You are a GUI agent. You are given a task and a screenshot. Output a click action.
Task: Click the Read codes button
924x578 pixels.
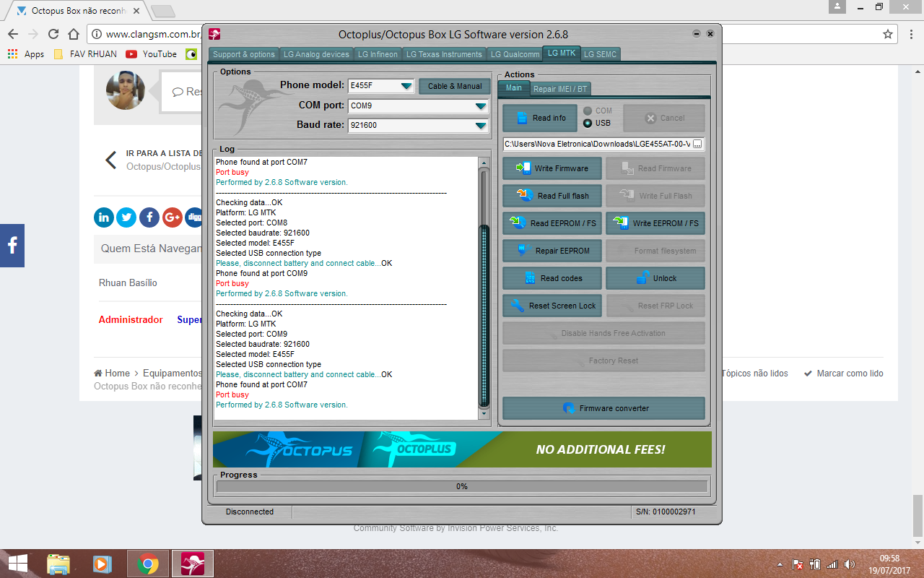click(552, 278)
